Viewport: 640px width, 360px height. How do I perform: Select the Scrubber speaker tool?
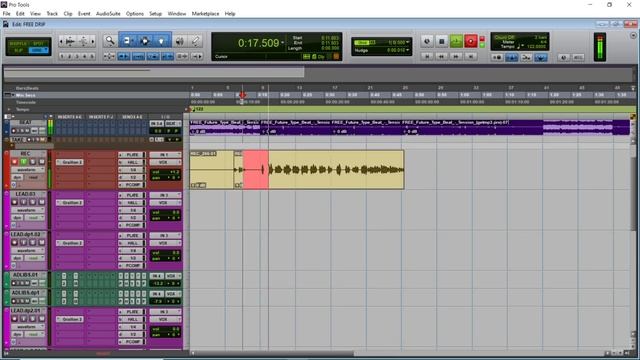pyautogui.click(x=180, y=41)
